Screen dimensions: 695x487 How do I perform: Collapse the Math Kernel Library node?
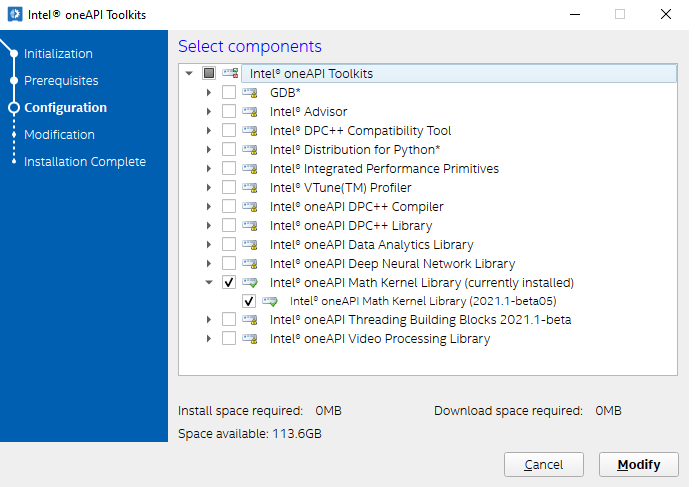209,283
